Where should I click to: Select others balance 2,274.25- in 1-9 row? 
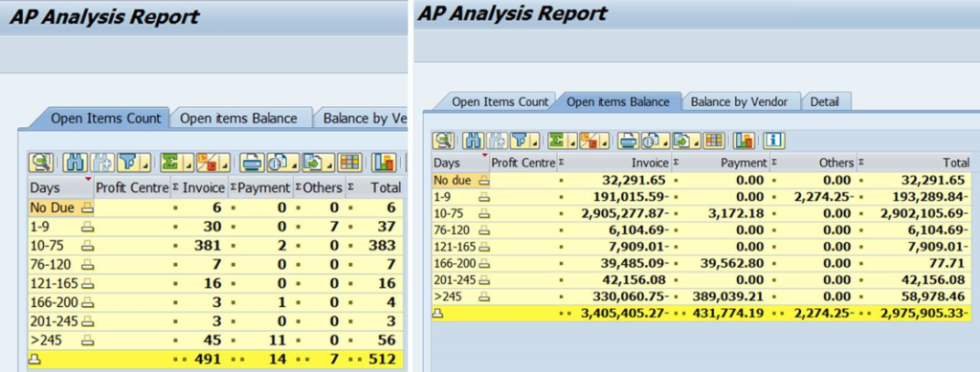(x=825, y=197)
